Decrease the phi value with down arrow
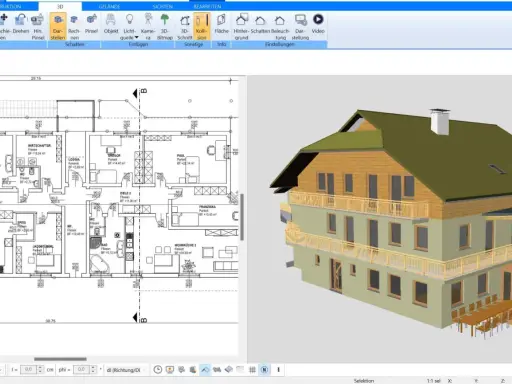This screenshot has height=384, width=512. [x=93, y=372]
